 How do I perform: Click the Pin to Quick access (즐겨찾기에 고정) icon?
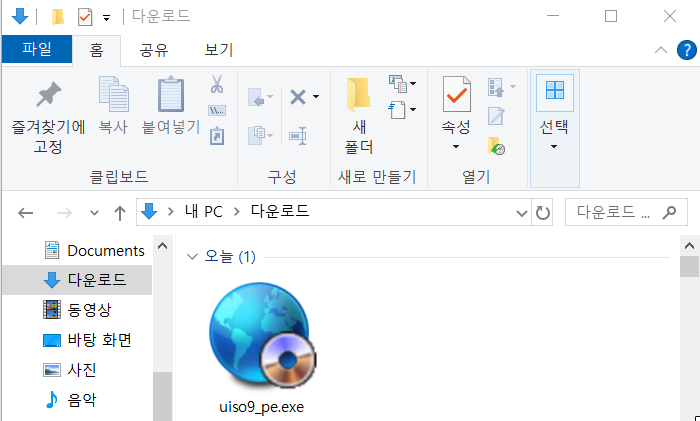(x=48, y=94)
